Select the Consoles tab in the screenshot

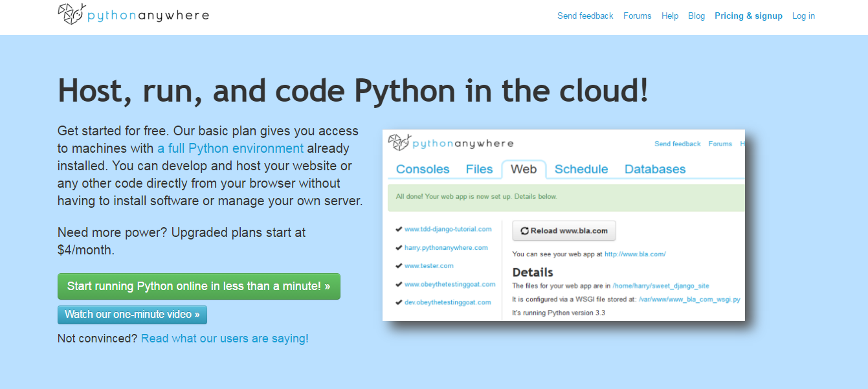click(x=423, y=169)
